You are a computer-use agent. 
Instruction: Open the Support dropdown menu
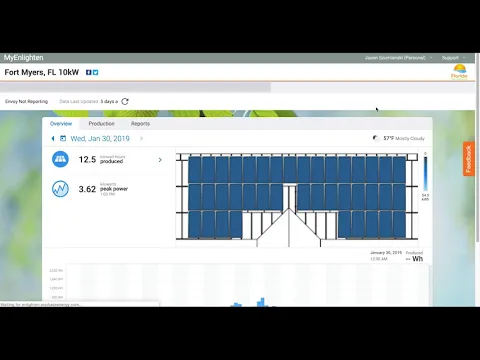pyautogui.click(x=453, y=58)
